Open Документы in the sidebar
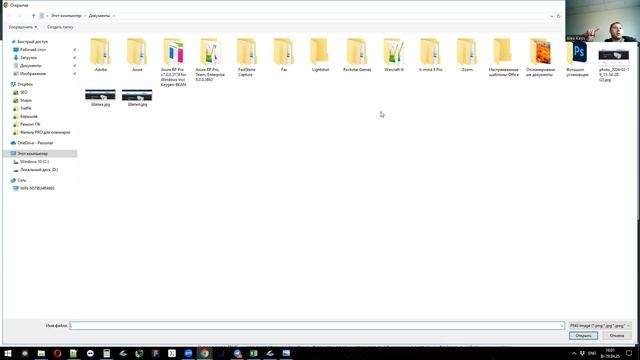The image size is (640, 360). [x=31, y=65]
